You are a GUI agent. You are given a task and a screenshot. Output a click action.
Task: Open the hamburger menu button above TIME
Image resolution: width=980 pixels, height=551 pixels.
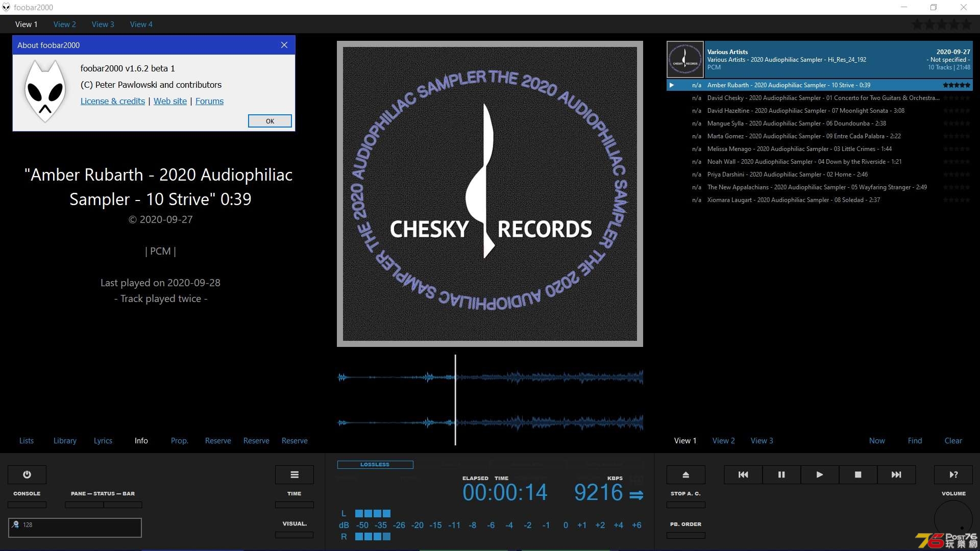[295, 474]
